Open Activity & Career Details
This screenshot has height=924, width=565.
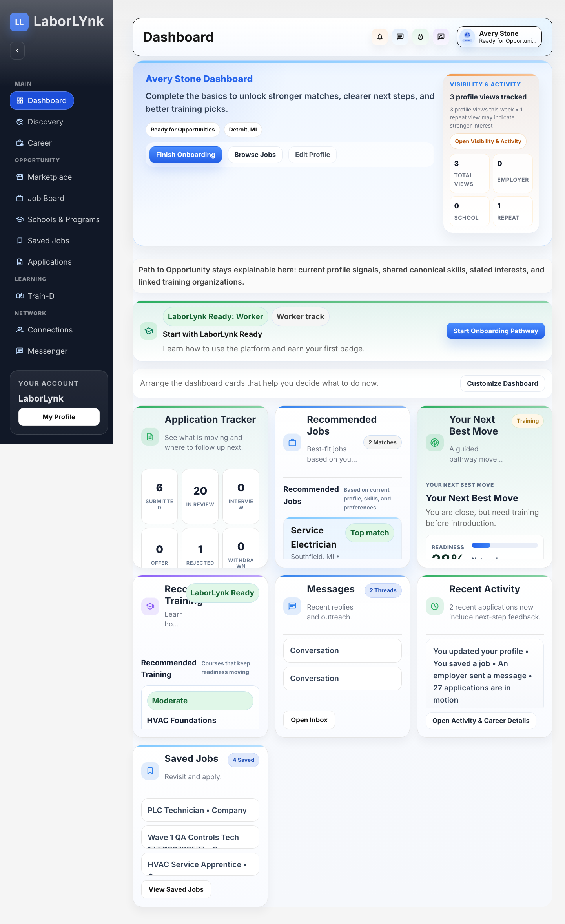click(x=481, y=721)
